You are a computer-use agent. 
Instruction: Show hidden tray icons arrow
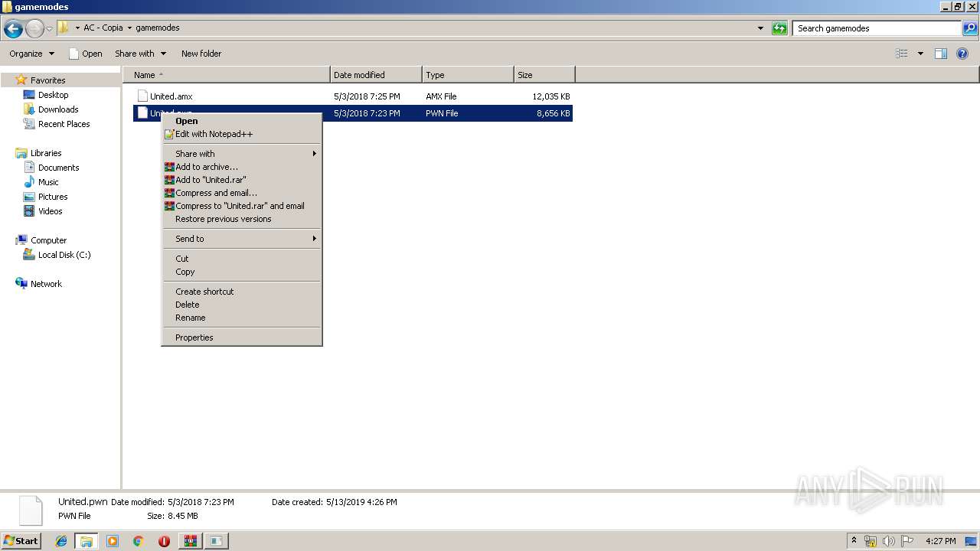pyautogui.click(x=854, y=541)
